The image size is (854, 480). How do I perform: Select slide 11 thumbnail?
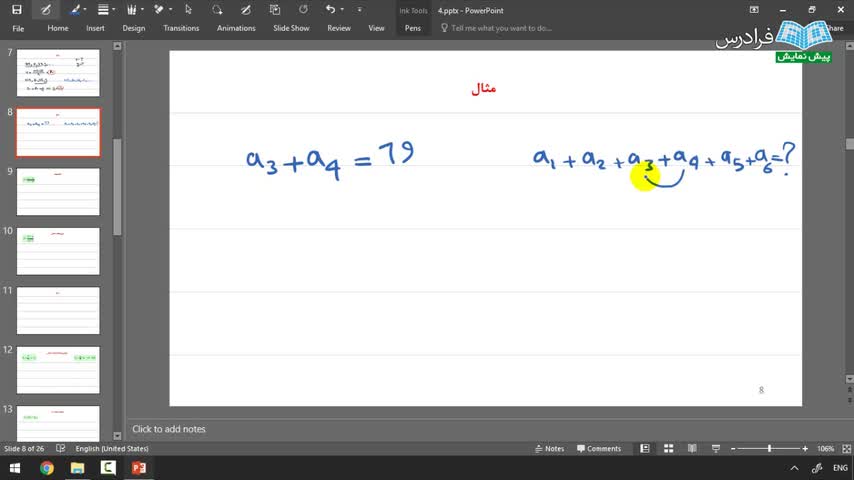pyautogui.click(x=58, y=311)
